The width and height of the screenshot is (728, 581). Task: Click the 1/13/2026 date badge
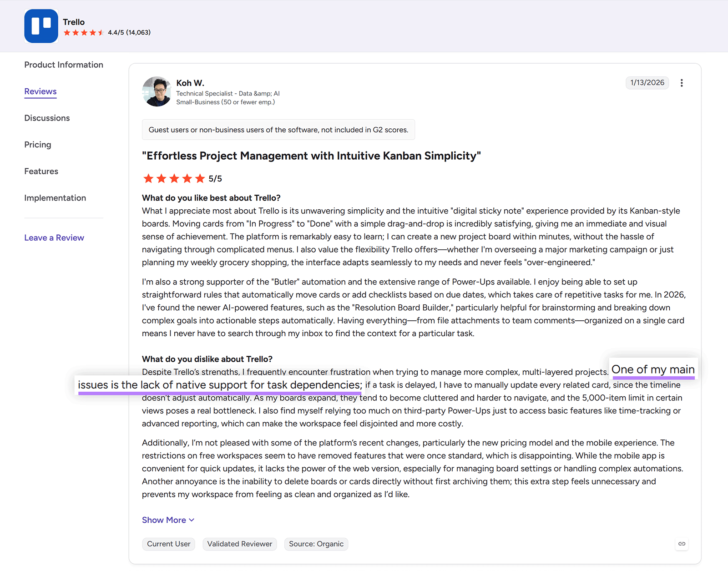647,83
